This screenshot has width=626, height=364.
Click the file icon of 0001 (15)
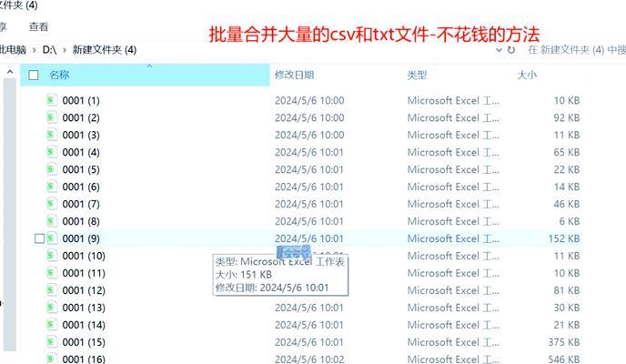click(x=52, y=342)
